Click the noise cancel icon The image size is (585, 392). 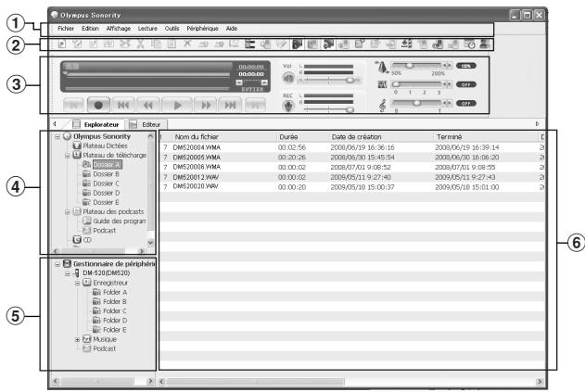click(382, 84)
